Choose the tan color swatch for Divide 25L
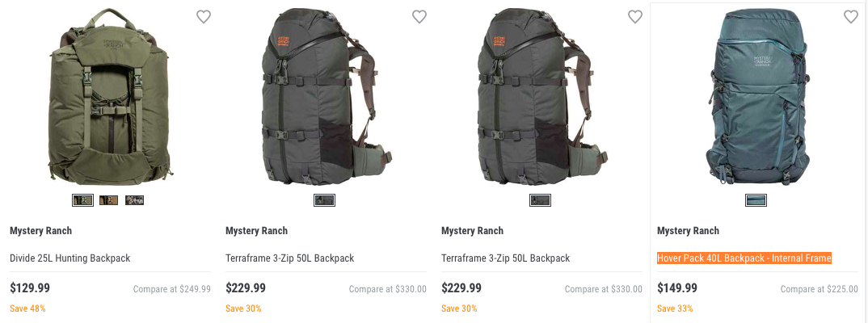Viewport: 868px width, 323px height. click(108, 200)
